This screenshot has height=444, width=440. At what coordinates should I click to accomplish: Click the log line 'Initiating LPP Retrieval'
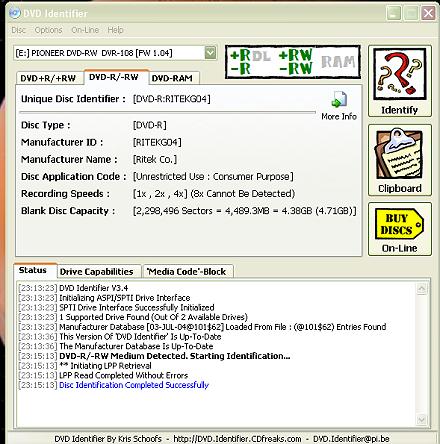coord(105,366)
